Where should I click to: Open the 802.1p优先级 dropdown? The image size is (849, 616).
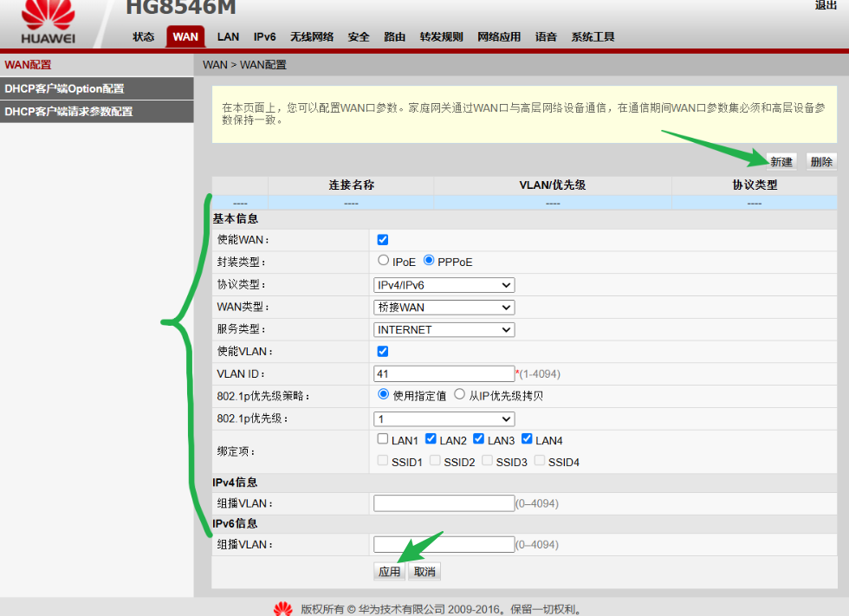click(444, 419)
